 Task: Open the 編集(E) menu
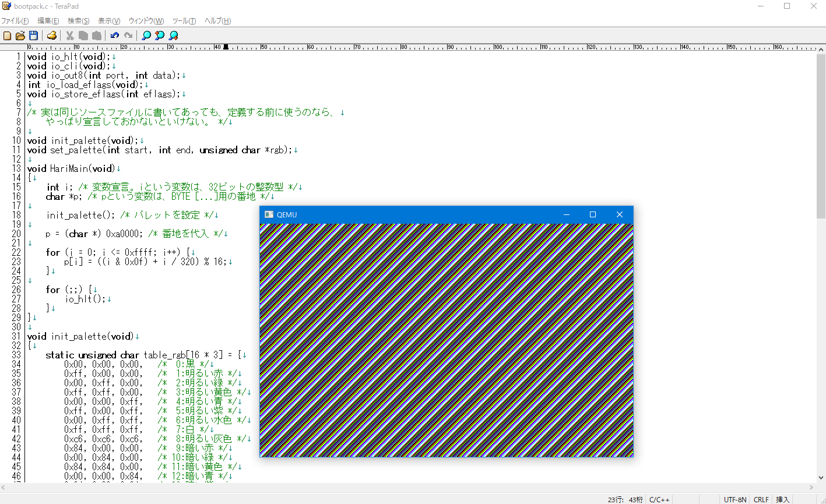(x=48, y=21)
